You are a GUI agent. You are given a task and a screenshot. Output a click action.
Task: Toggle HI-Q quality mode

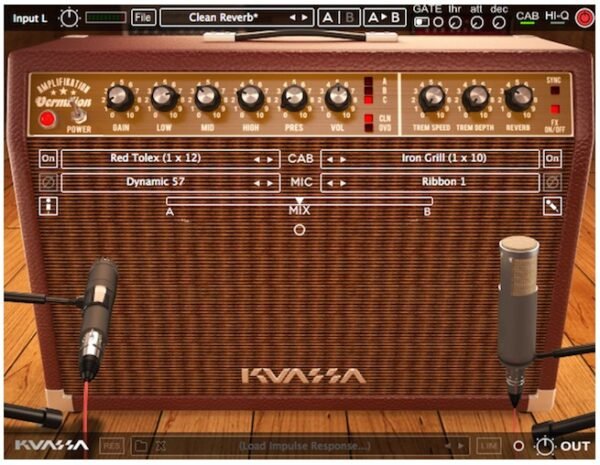coord(556,16)
